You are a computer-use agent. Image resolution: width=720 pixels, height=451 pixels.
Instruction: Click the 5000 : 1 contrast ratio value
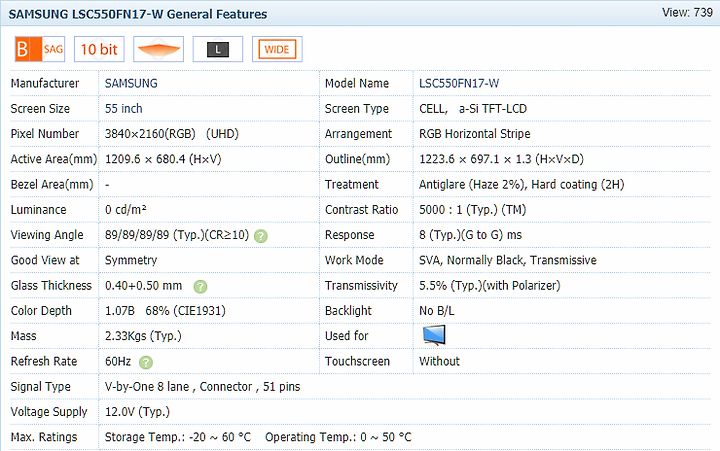point(472,209)
